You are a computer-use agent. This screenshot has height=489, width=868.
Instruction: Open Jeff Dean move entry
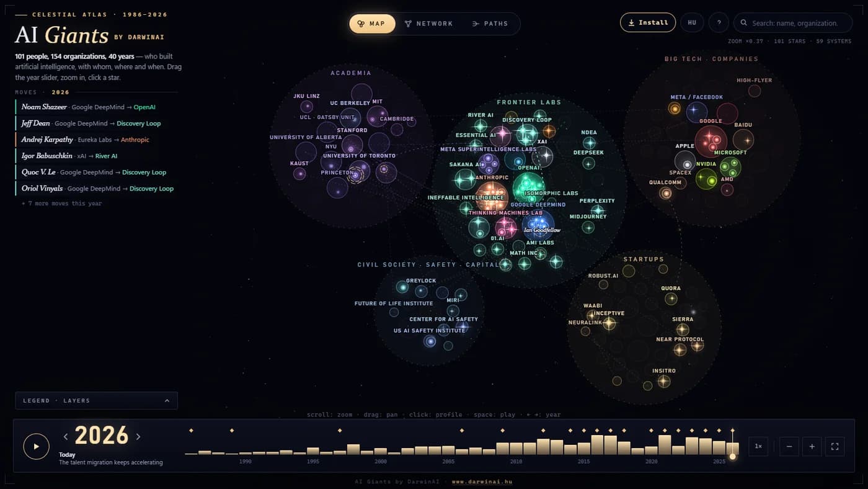(x=96, y=123)
